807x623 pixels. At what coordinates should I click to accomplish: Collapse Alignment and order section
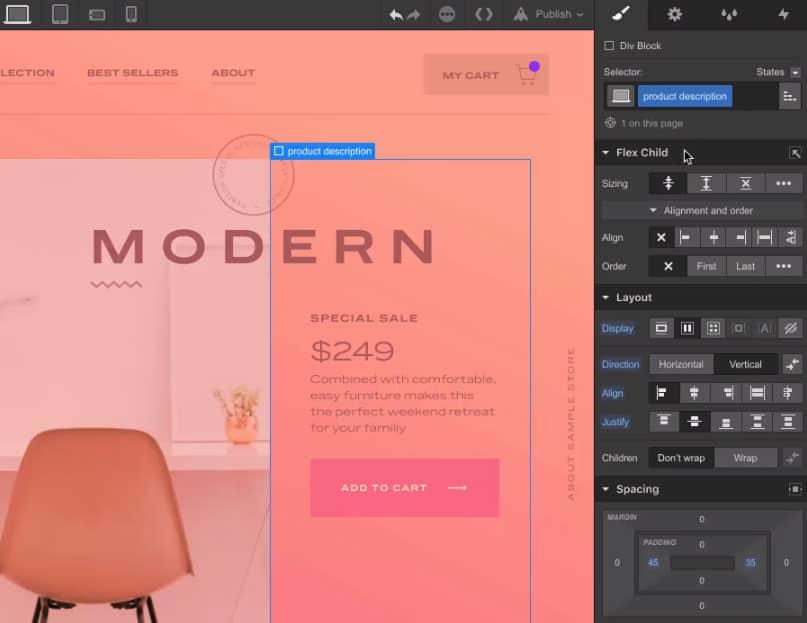[x=701, y=211]
